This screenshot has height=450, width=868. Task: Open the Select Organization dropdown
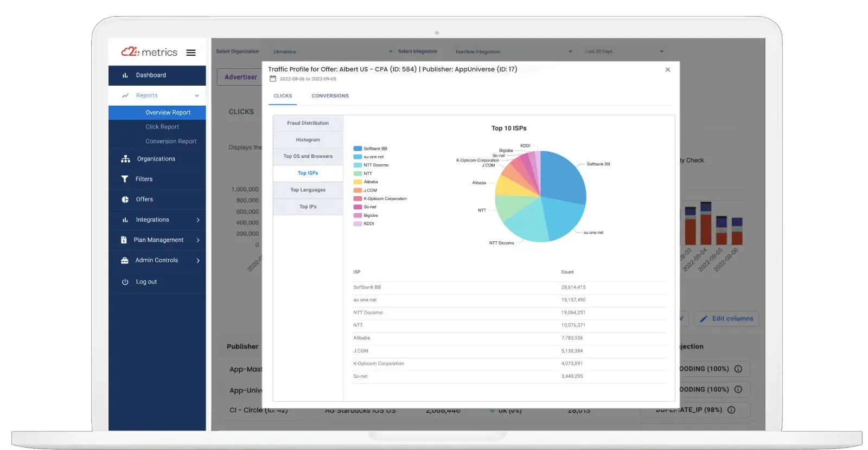(x=331, y=52)
